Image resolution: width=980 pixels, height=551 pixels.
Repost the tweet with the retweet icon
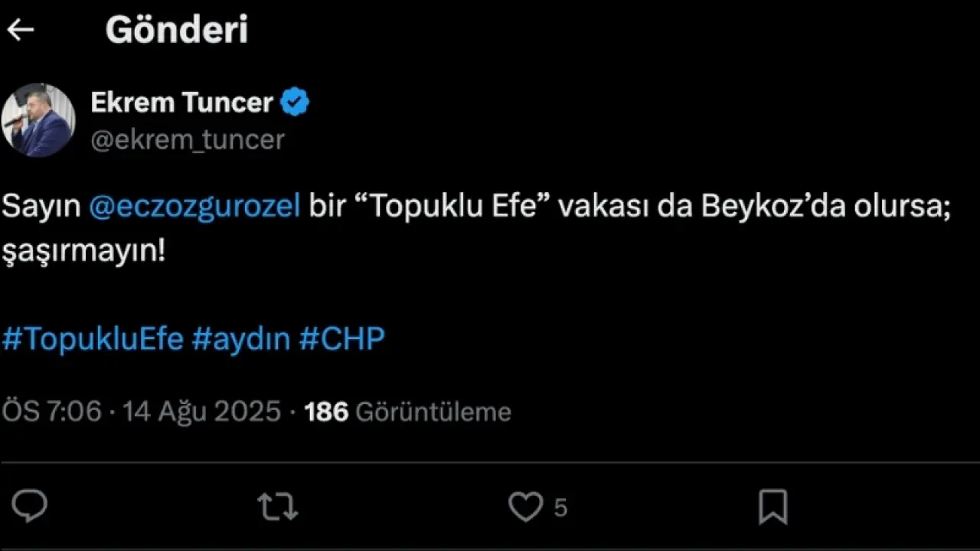click(277, 507)
